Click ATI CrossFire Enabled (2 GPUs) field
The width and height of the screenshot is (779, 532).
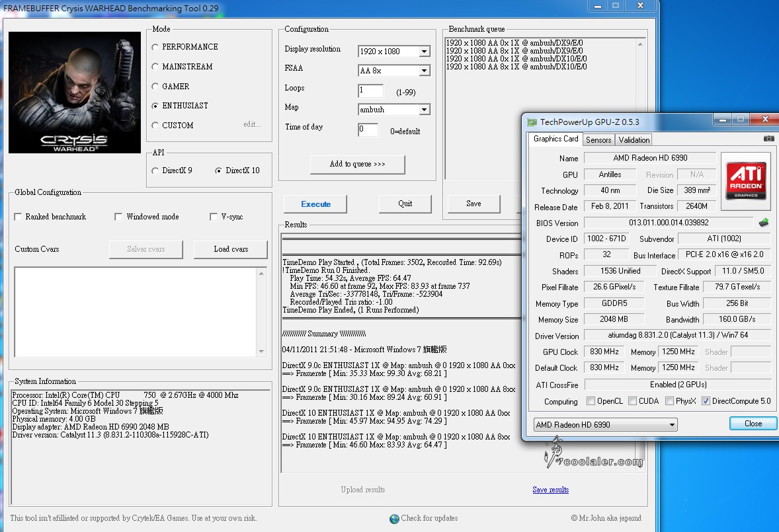(x=678, y=385)
